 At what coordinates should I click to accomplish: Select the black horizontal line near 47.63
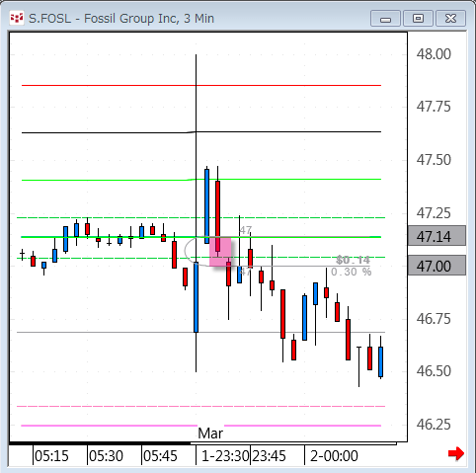pos(201,132)
